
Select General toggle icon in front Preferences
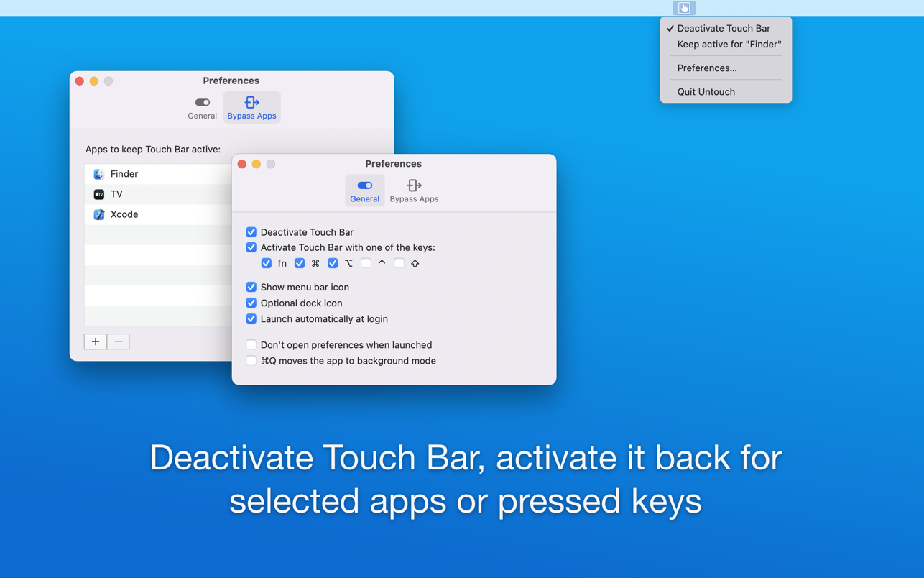click(x=364, y=185)
